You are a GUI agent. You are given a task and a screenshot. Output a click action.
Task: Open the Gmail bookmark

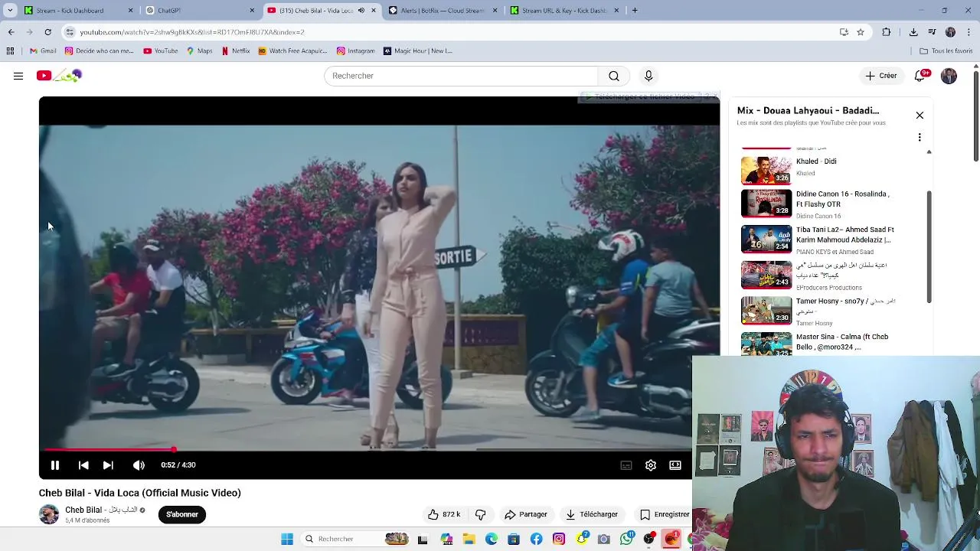point(43,51)
